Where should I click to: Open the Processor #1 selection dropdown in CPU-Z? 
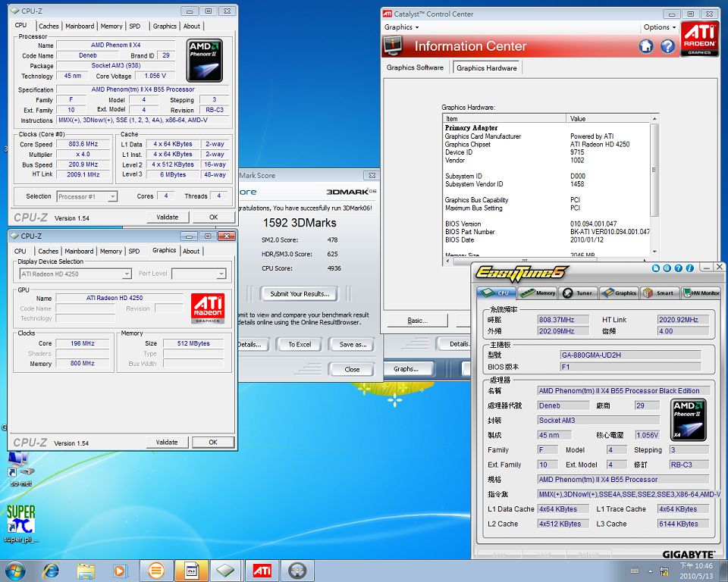86,196
